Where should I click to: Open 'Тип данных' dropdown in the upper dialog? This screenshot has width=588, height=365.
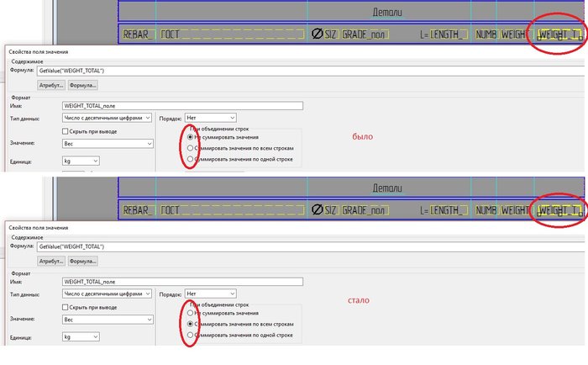(x=107, y=118)
